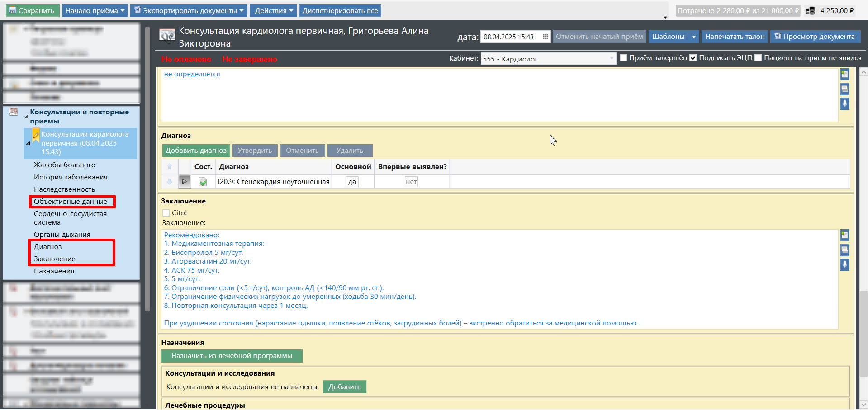
Task: Untick the 'Подписать ЭЦП' checkbox
Action: [x=693, y=58]
